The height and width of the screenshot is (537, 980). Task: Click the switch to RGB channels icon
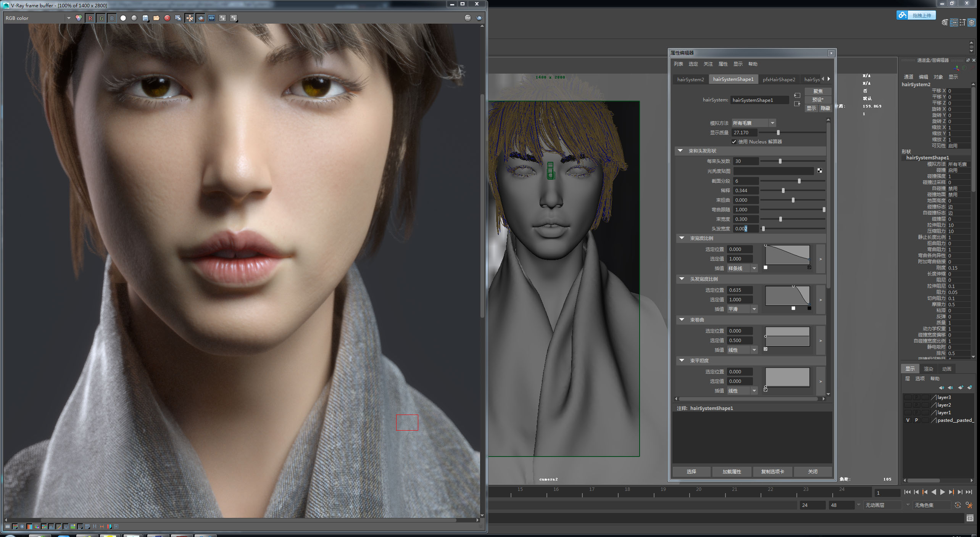click(x=79, y=18)
